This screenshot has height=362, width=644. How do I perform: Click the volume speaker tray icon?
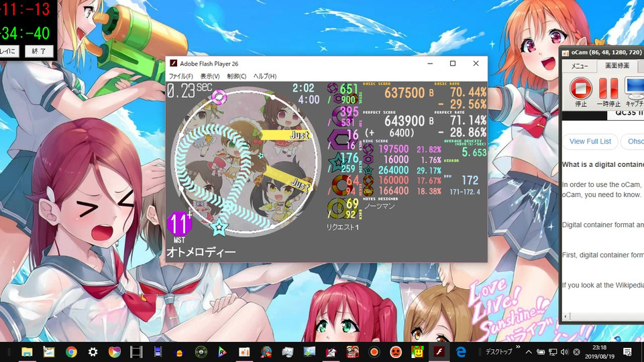pyautogui.click(x=565, y=352)
